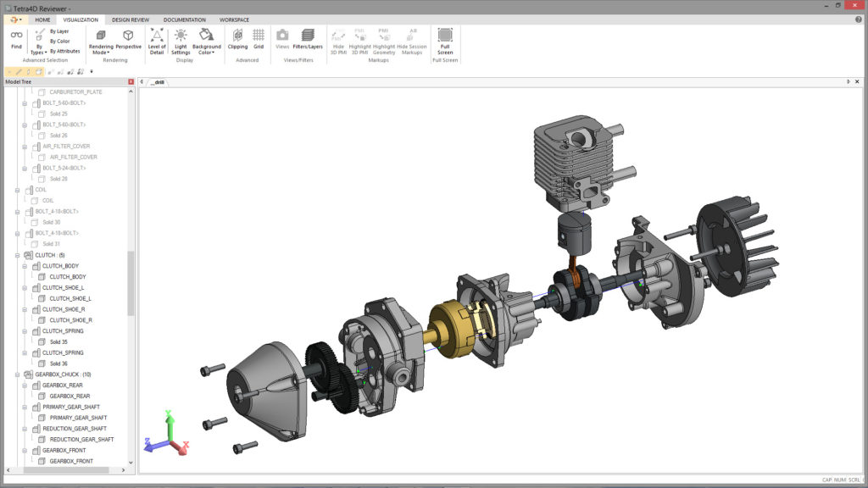Viewport: 868px width, 488px height.
Task: Open the Find binoculars tool
Action: (16, 39)
